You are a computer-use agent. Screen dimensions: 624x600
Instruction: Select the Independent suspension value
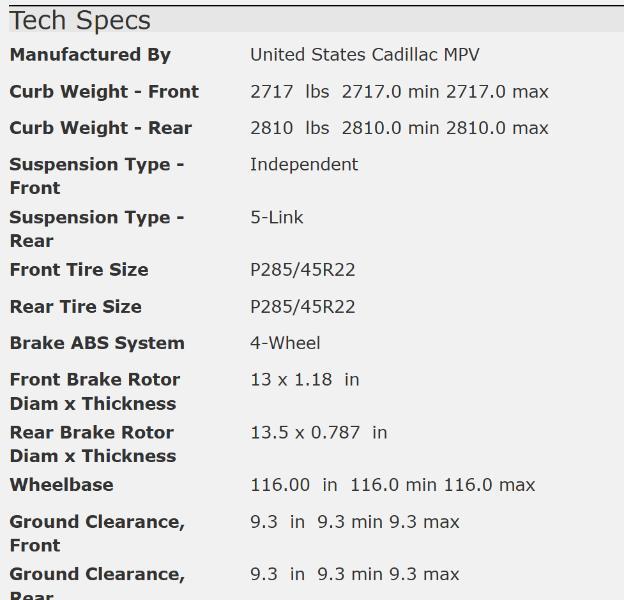pos(304,165)
